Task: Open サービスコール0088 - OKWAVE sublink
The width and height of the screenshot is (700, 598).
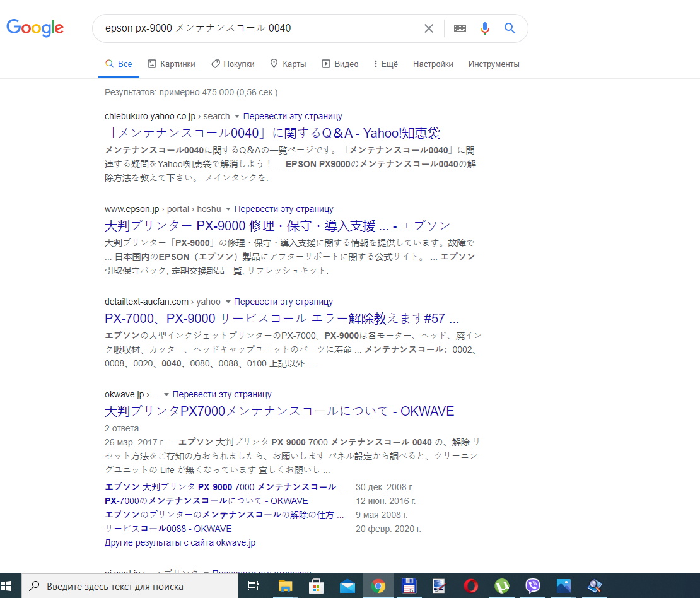Action: (x=168, y=529)
